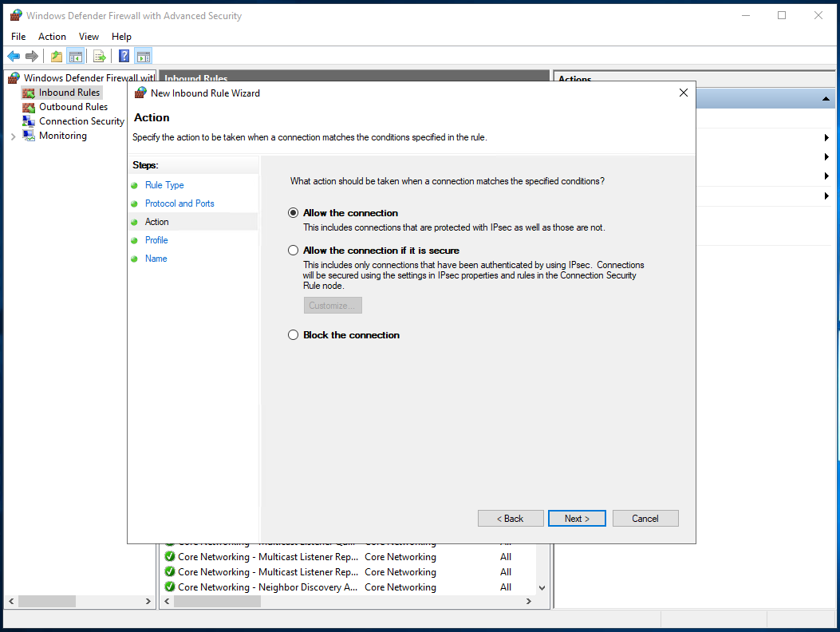Go to the Protocol and Ports step
Viewport: 840px width, 632px height.
pos(179,203)
